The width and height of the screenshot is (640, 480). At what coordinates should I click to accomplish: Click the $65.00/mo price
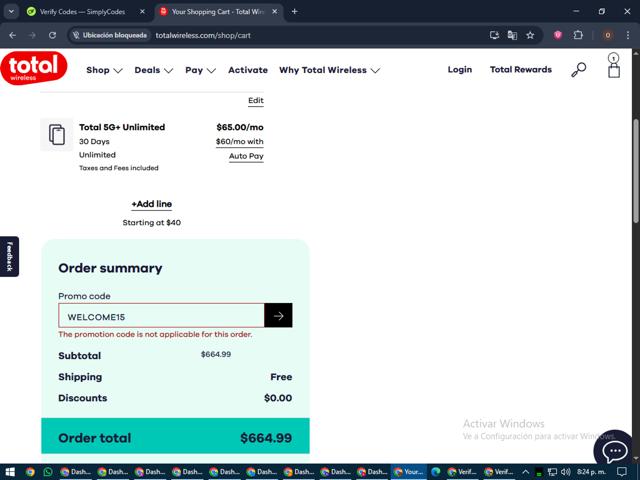coord(240,127)
